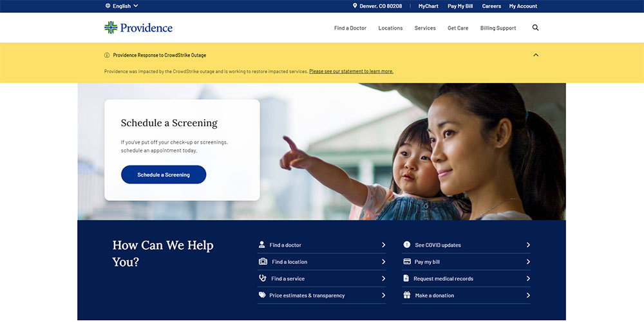Click the document icon beside Request medical records
Image resolution: width=644 pixels, height=322 pixels.
click(x=406, y=278)
